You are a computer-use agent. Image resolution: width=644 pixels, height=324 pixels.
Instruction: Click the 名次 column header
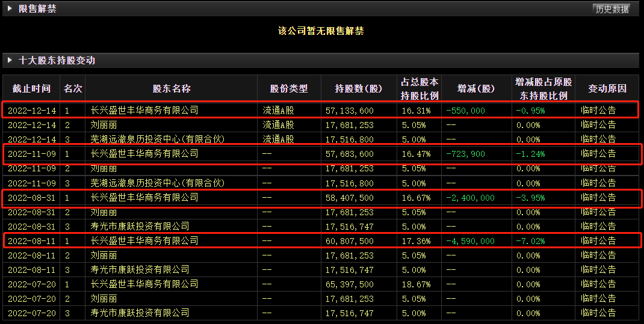click(73, 88)
